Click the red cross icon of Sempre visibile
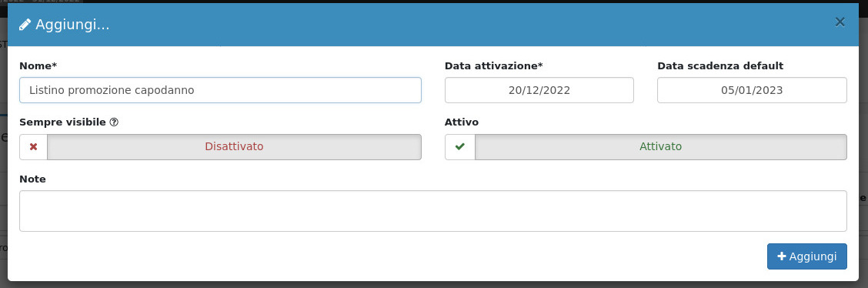Screen dimensions: 868x288 point(33,147)
